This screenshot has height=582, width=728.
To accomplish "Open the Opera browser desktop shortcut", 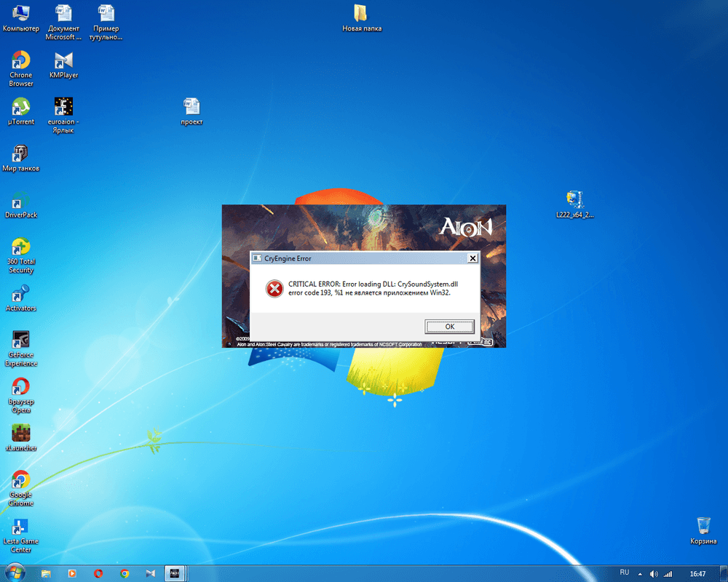I will (21, 387).
